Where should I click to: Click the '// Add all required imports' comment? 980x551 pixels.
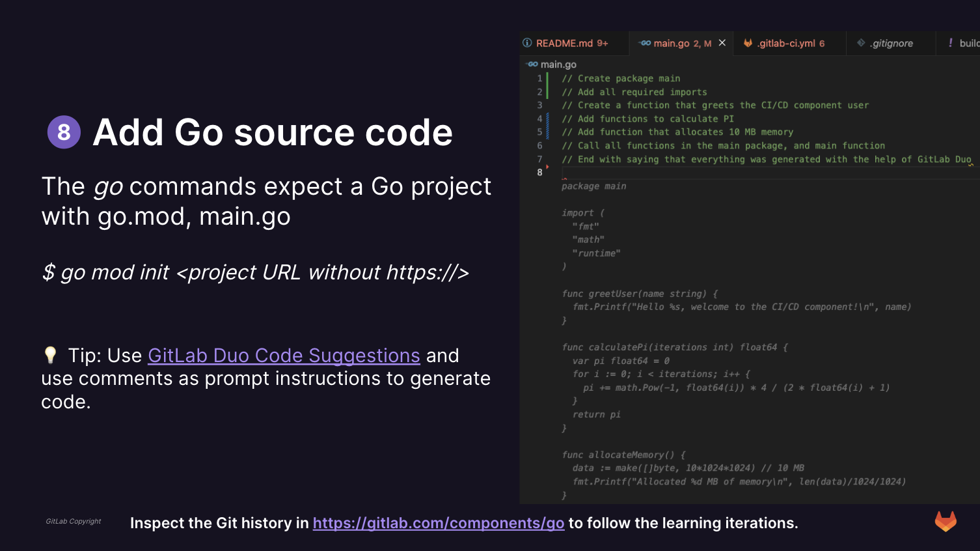(634, 92)
